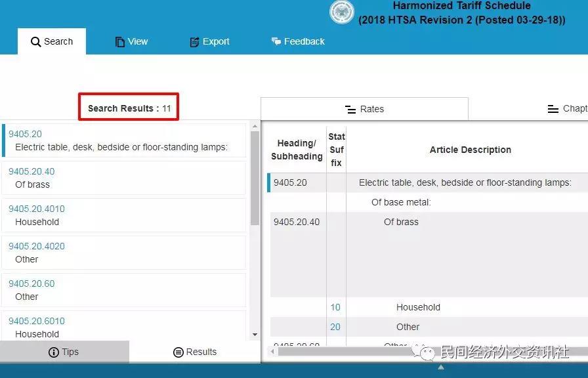Click the Feedback chat bubbles icon
The width and height of the screenshot is (588, 378).
(x=276, y=41)
